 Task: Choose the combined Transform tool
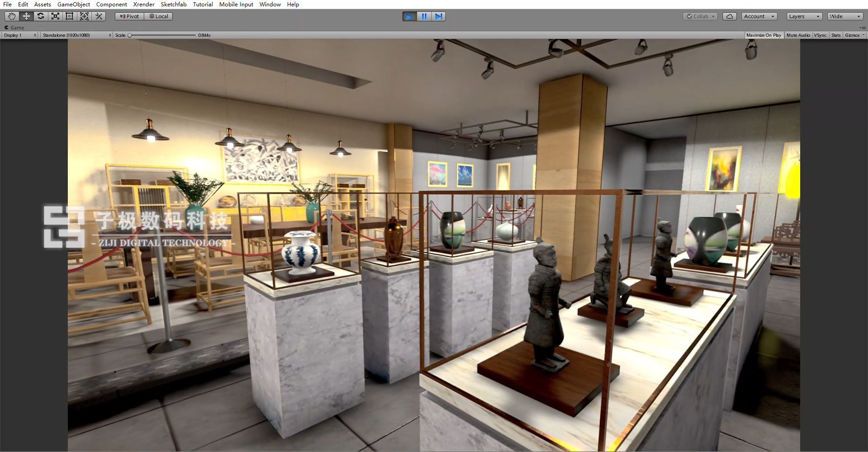click(85, 16)
